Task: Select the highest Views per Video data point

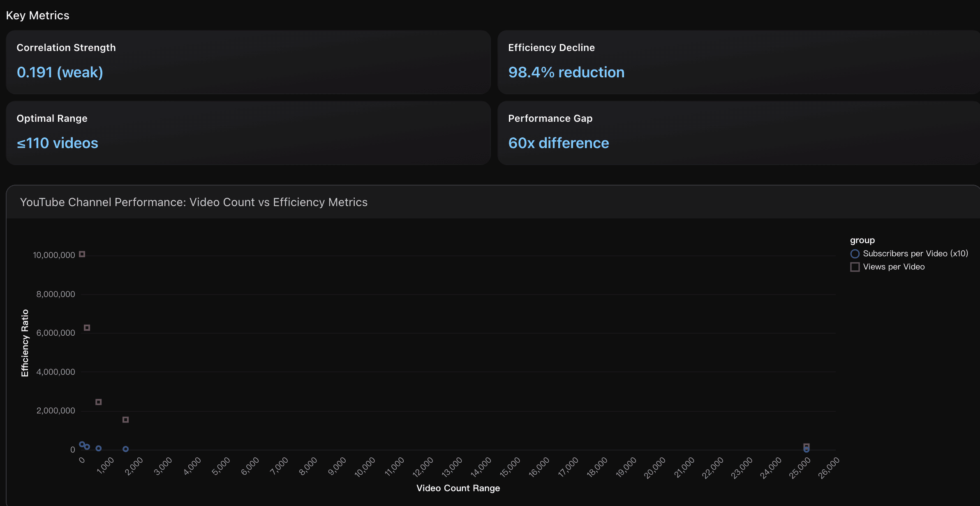Action: pyautogui.click(x=82, y=254)
